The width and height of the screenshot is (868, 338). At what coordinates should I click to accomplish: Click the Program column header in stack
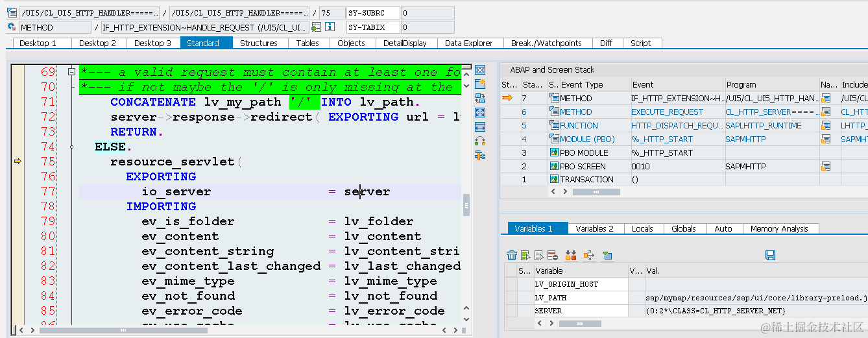pos(772,84)
